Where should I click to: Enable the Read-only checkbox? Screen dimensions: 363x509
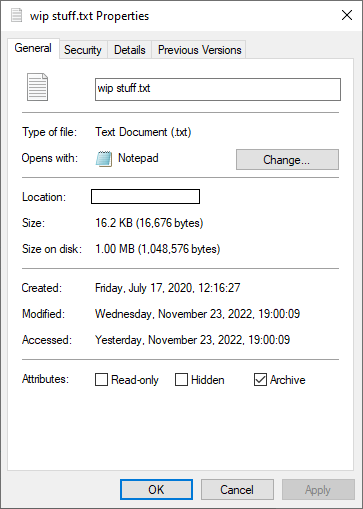click(x=101, y=379)
